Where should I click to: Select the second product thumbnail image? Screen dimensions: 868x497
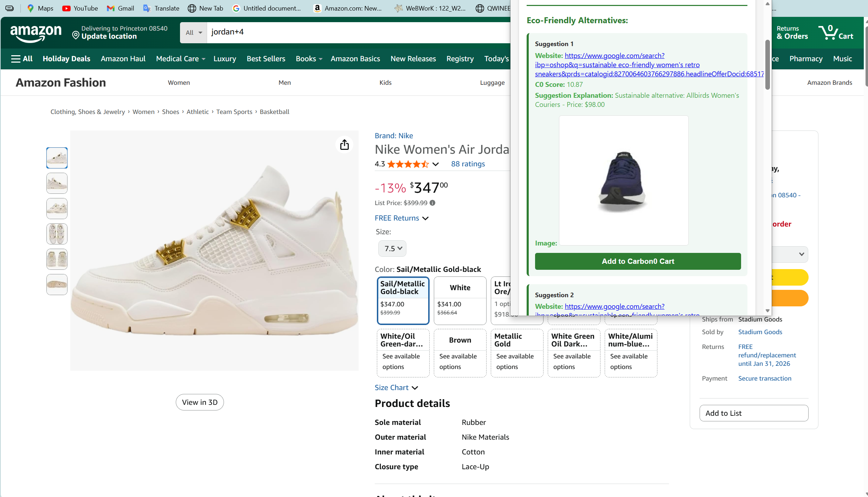57,183
